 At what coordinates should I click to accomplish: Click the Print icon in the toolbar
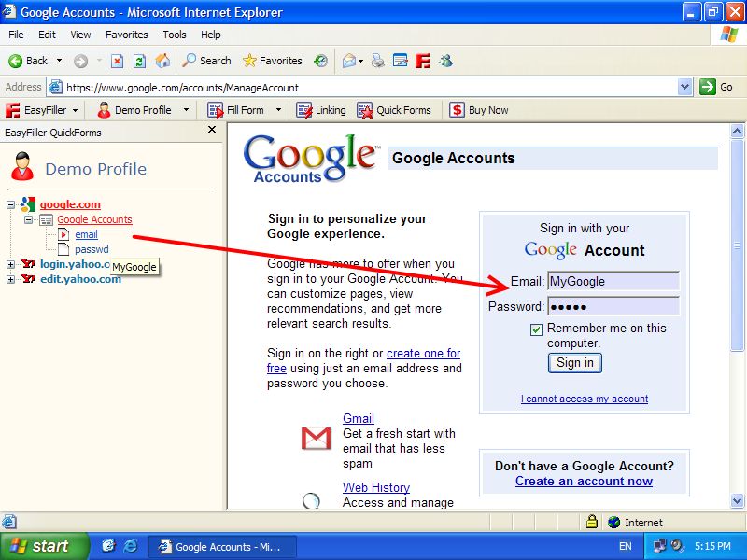point(378,61)
